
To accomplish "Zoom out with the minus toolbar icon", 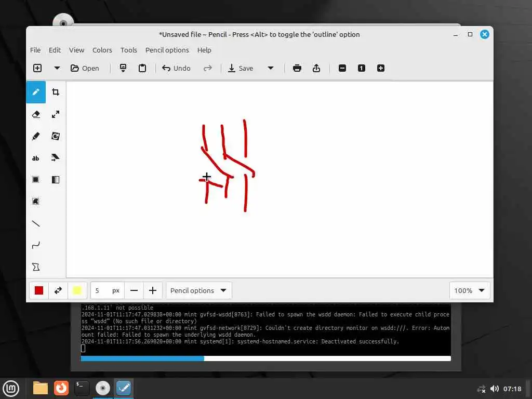I will pyautogui.click(x=342, y=68).
